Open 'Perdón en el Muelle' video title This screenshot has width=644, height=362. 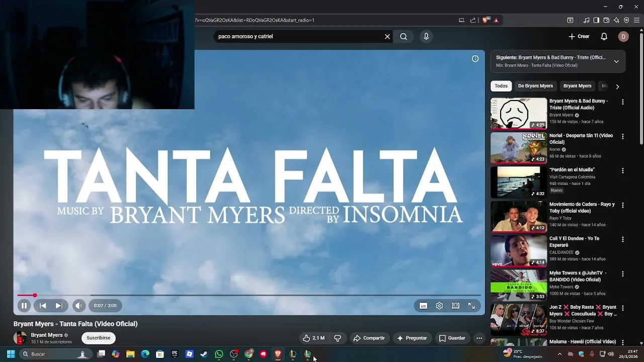tap(572, 170)
